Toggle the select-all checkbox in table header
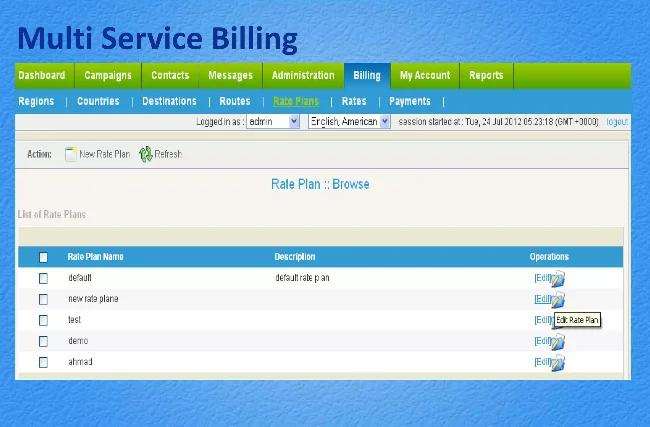 pyautogui.click(x=43, y=257)
